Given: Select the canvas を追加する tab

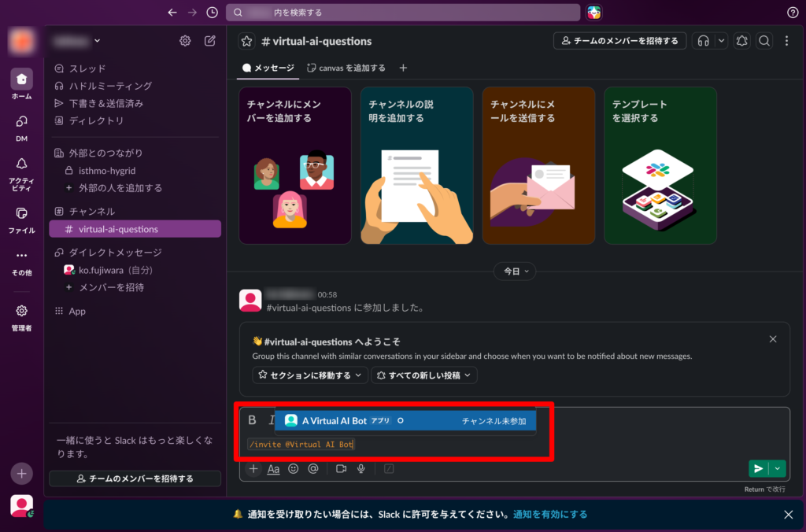Looking at the screenshot, I should point(346,68).
